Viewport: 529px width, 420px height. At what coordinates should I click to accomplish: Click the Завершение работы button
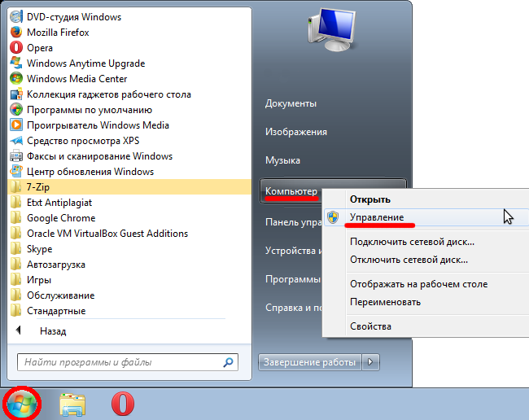[310, 362]
